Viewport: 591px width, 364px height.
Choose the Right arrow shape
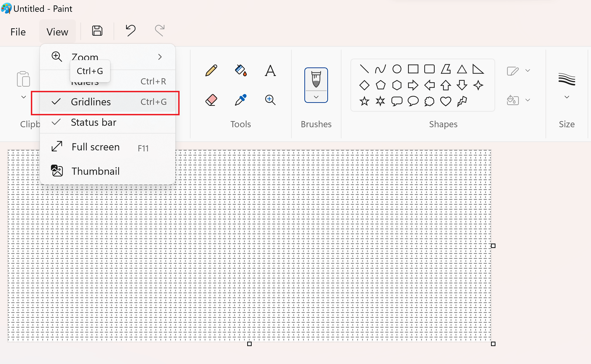[x=413, y=85]
